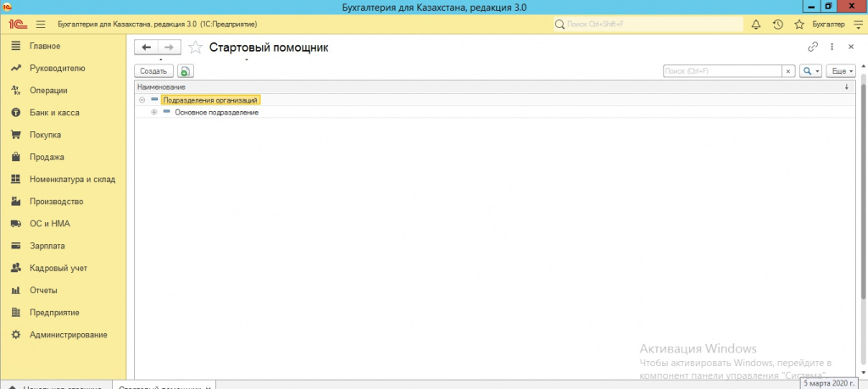
Task: Click the list search field Поиск (Ctrl+F)
Action: (x=722, y=71)
